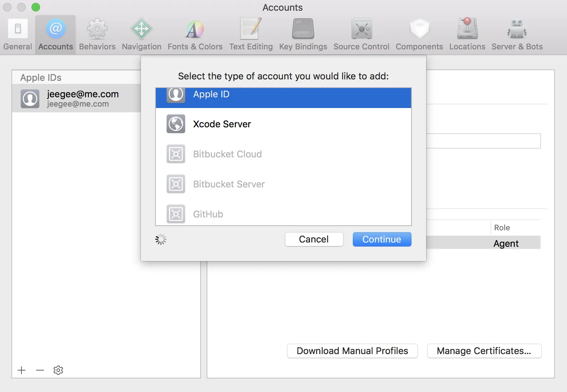Open the Fonts & Colors icon
Screen dimensions: 567x392
[195, 29]
